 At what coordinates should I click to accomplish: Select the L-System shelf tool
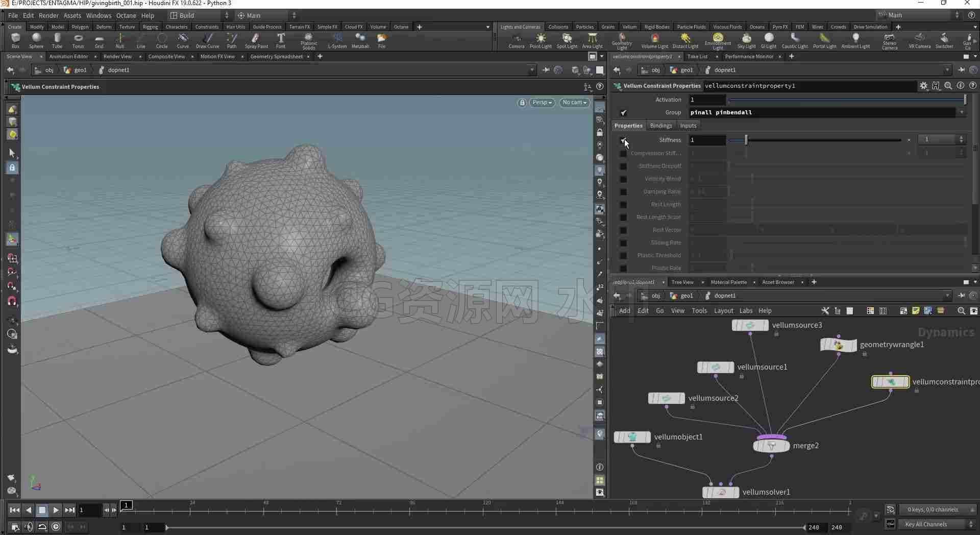337,40
